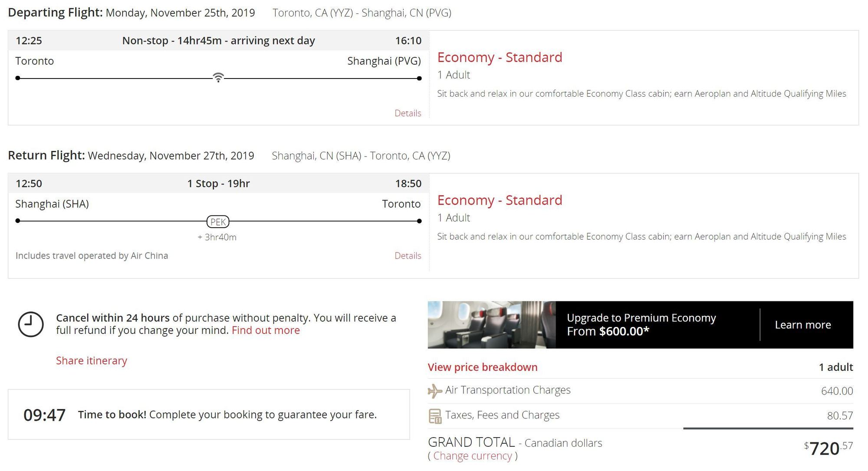Viewport: 868px width, 471px height.
Task: Share itinerary link
Action: [92, 361]
